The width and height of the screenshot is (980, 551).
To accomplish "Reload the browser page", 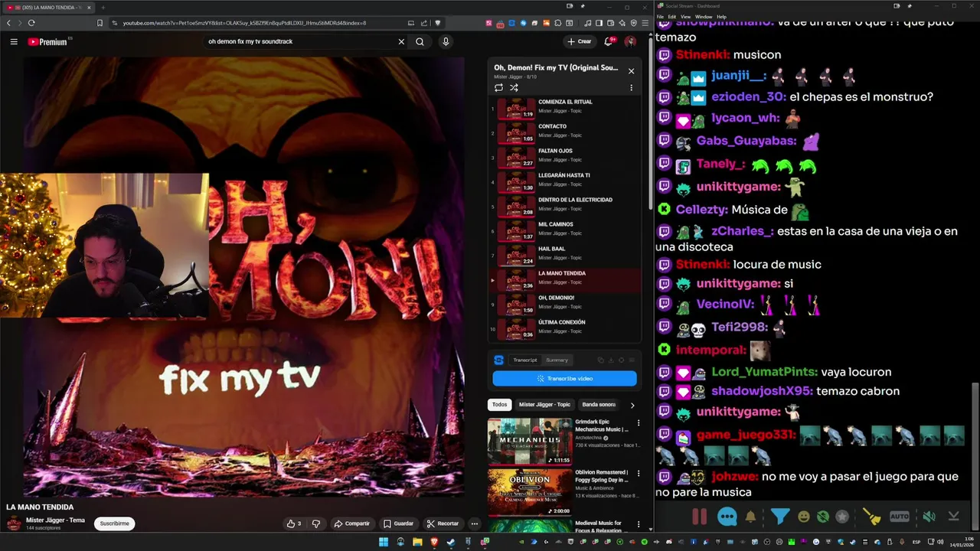I will coord(31,23).
